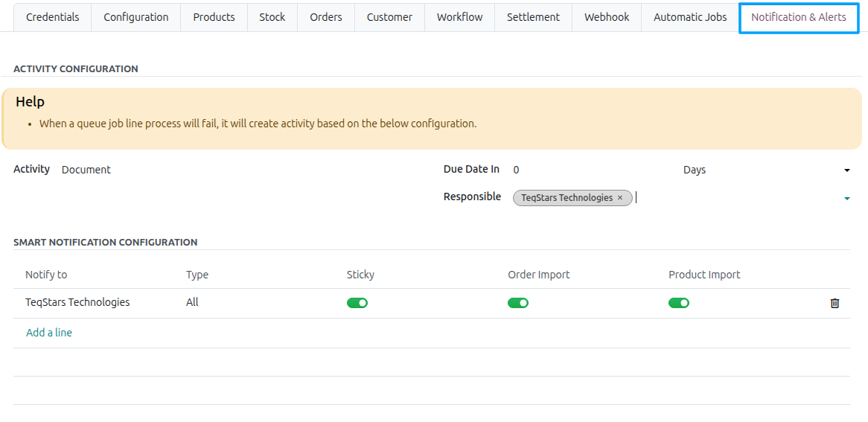Switch to the Credentials tab
Image resolution: width=868 pixels, height=422 pixels.
(53, 17)
